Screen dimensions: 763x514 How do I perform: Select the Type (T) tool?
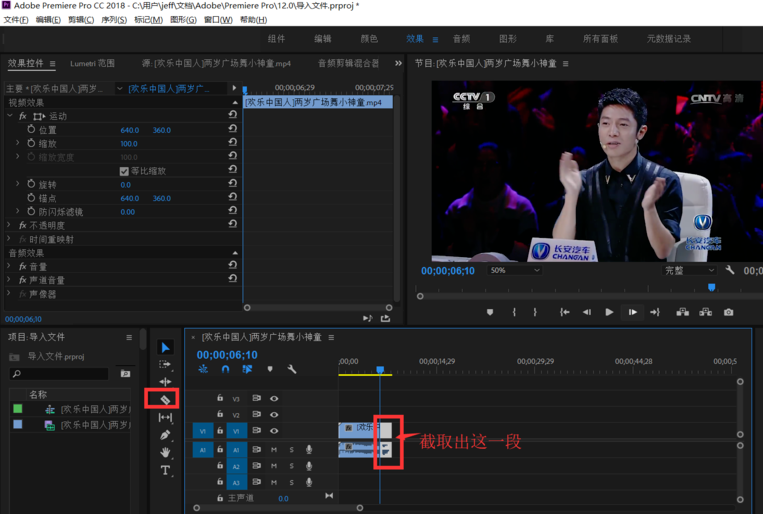pos(165,470)
